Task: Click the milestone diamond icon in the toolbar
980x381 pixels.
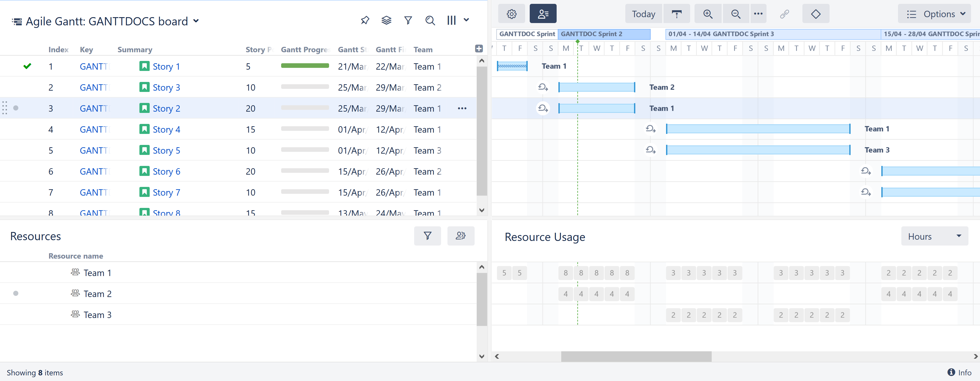Action: point(816,13)
